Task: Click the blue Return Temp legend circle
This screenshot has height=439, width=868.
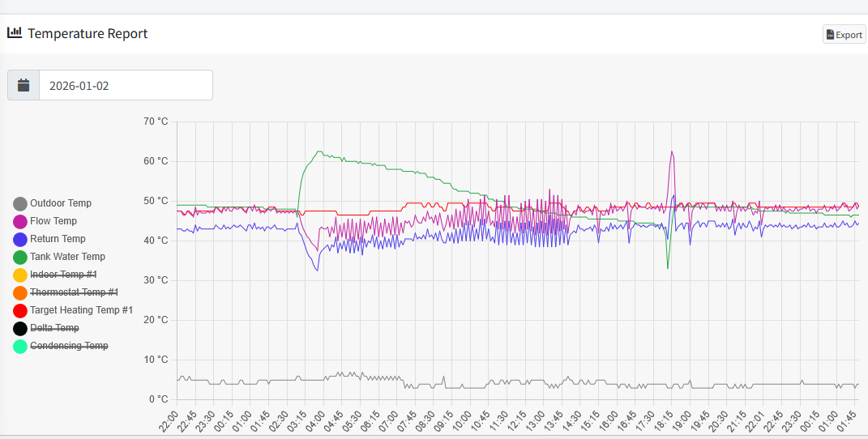Action: (x=20, y=240)
